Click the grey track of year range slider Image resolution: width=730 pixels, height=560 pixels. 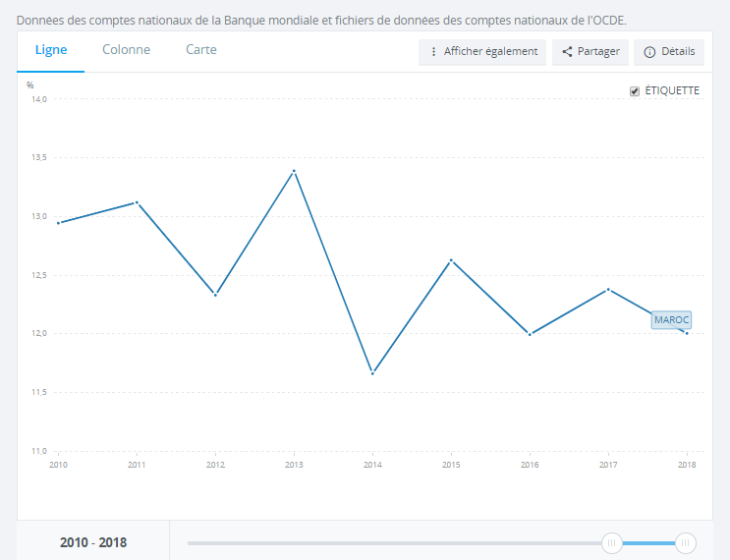pyautogui.click(x=393, y=542)
